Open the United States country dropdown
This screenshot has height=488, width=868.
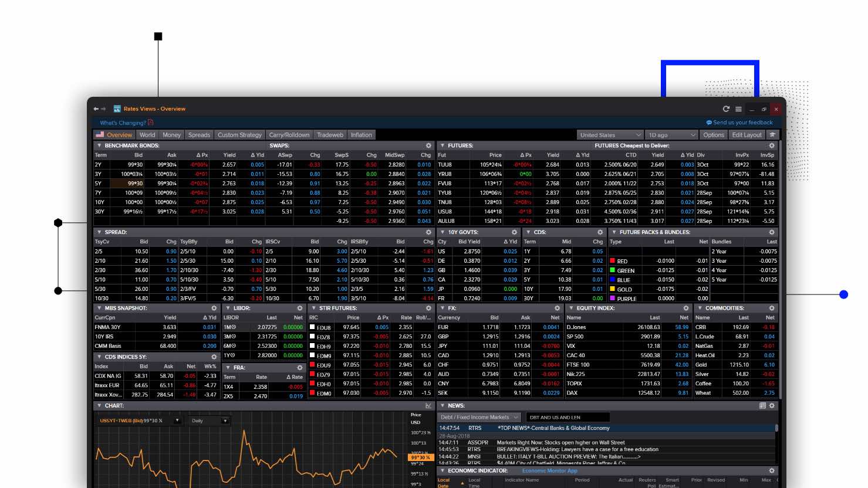pos(610,135)
